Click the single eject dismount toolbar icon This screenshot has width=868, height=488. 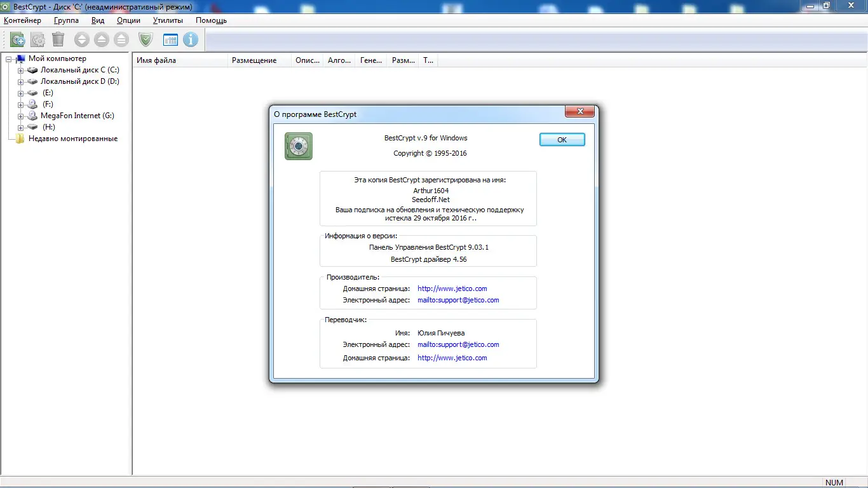coord(101,39)
